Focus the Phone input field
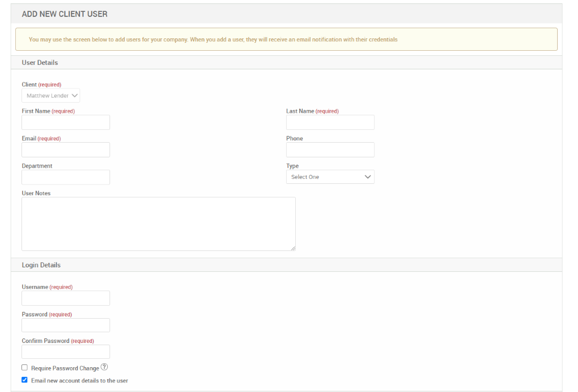 tap(330, 149)
